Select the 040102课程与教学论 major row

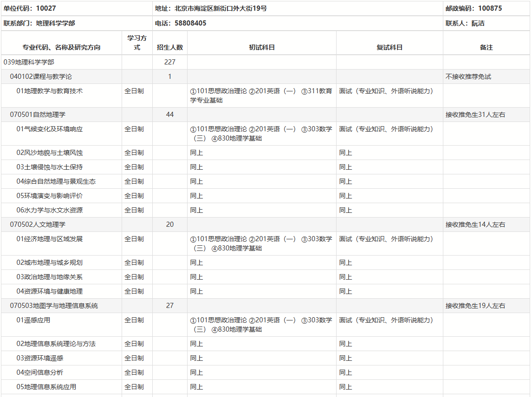tap(41, 77)
